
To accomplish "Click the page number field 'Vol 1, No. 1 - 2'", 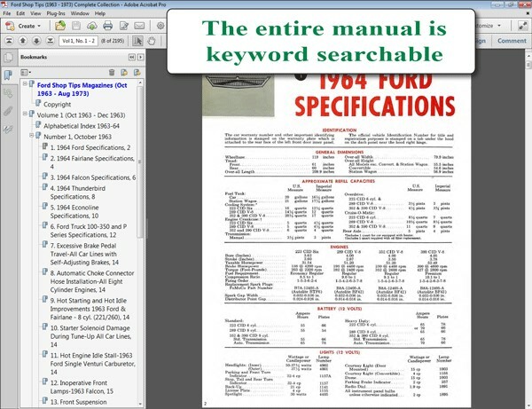I will [x=78, y=41].
